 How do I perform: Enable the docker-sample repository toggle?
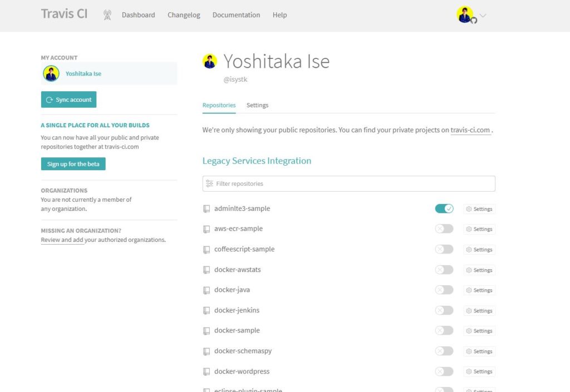[444, 330]
